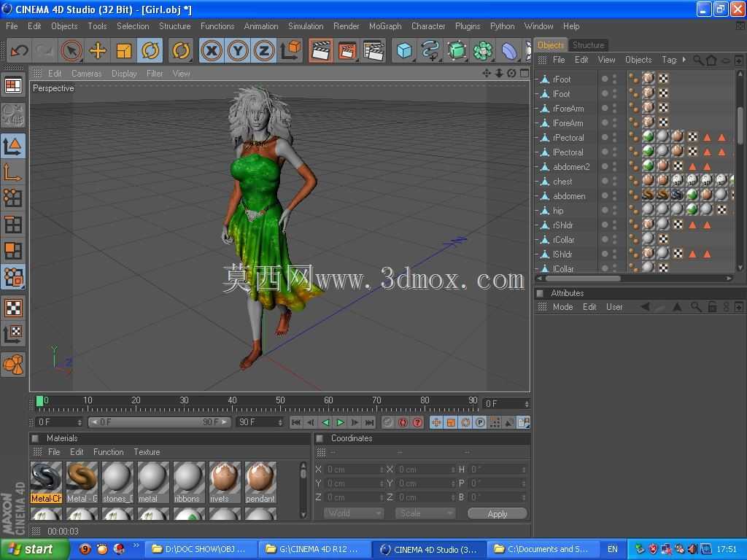Add a HyperNURBS object
747x560 pixels.
(457, 50)
